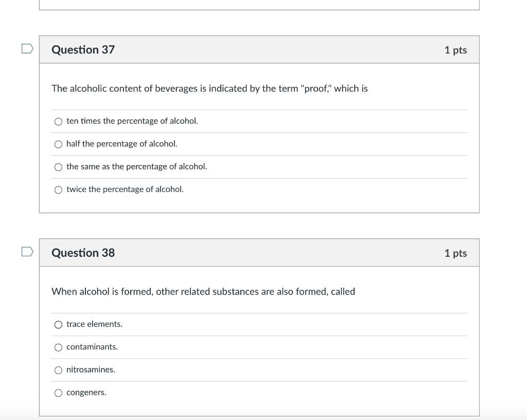Screen dimensions: 527x420
Task: Click the Question 38 prompt about alcohol substances
Action: coord(203,291)
